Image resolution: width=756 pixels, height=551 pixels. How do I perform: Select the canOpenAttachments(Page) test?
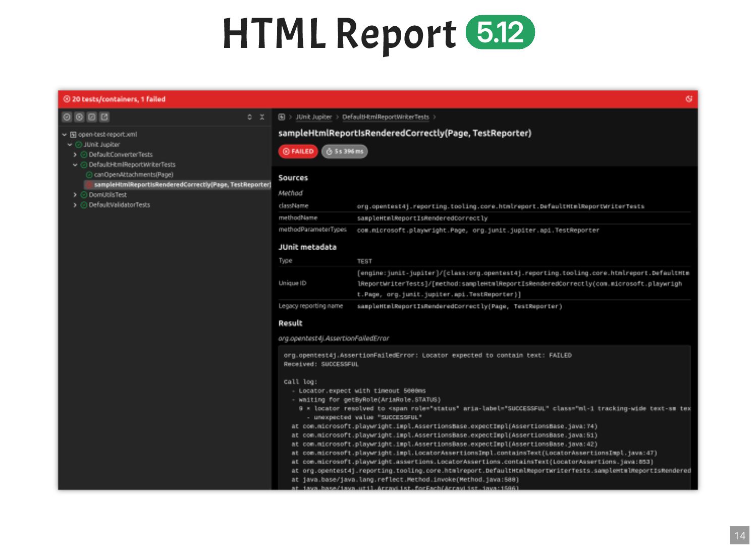pos(134,175)
